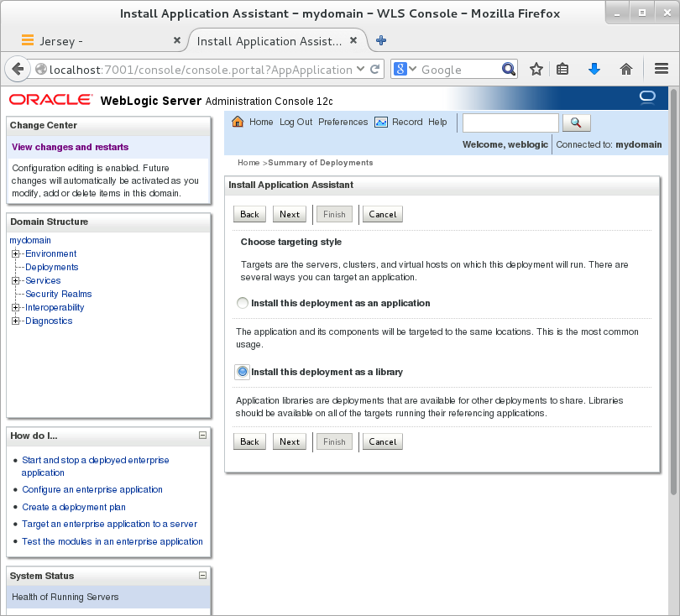Viewport: 680px width, 616px height.
Task: Expand the Interoperability tree node
Action: [16, 307]
